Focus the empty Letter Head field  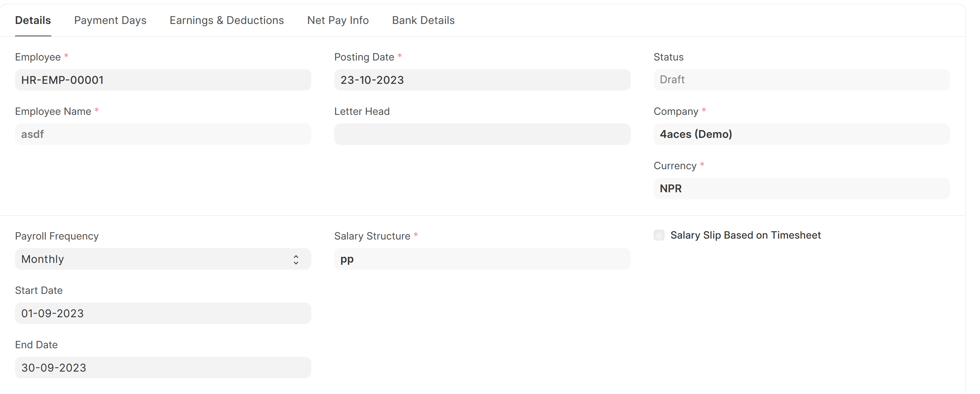pos(482,134)
